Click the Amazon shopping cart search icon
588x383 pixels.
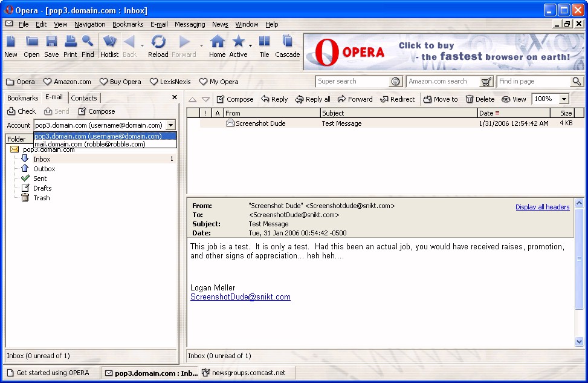(486, 82)
